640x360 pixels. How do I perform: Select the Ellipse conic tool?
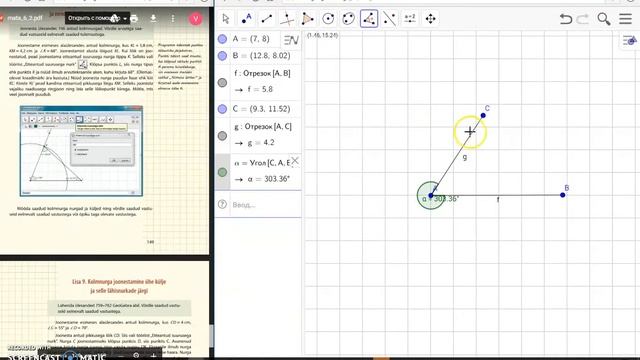click(x=348, y=19)
